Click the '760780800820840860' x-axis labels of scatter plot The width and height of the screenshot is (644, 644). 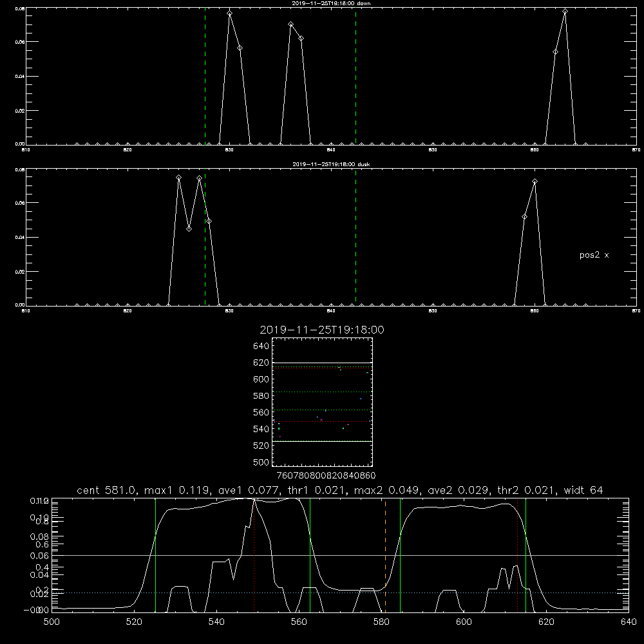coord(326,475)
